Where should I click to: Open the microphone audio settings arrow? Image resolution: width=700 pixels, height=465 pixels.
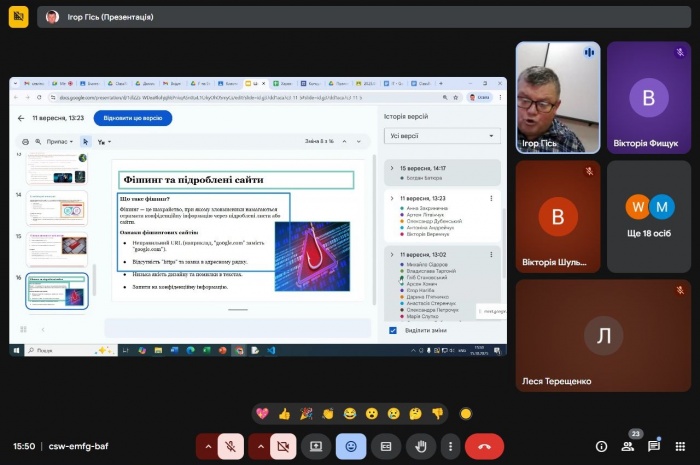[208, 446]
